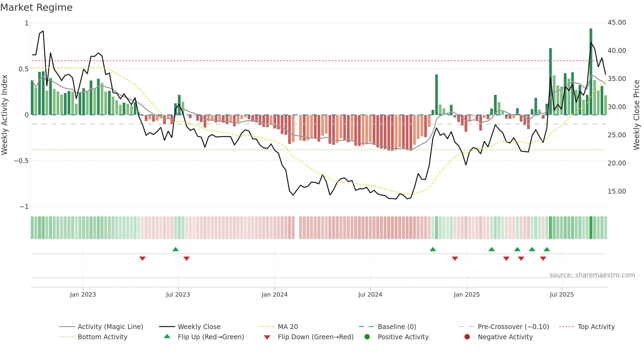Toggle MA 20 legend entry
This screenshot has height=362, width=644.
[x=278, y=327]
